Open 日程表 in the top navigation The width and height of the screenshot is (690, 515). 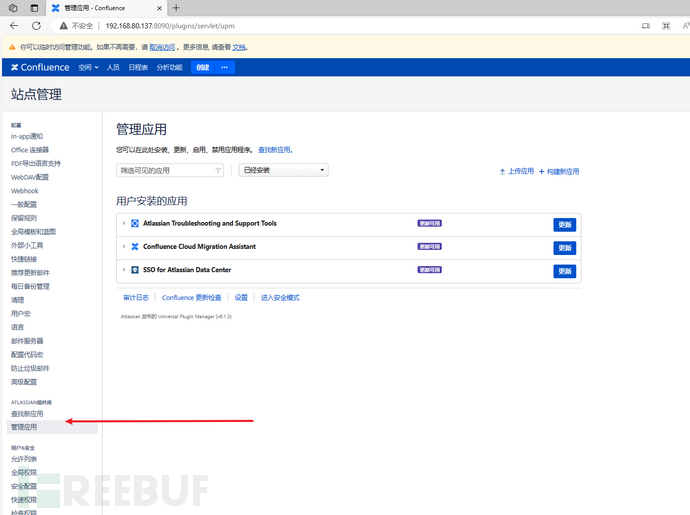[138, 67]
